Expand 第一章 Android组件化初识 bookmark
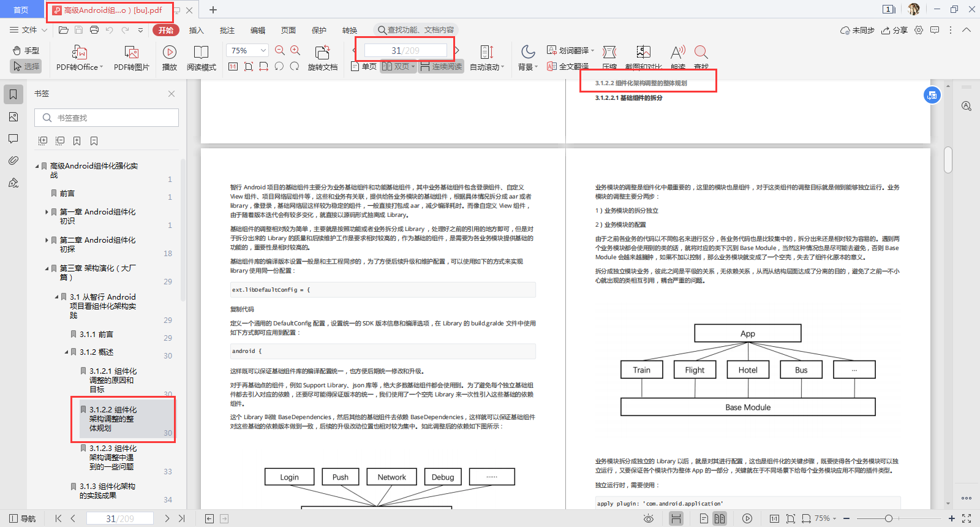The height and width of the screenshot is (527, 980). [47, 212]
